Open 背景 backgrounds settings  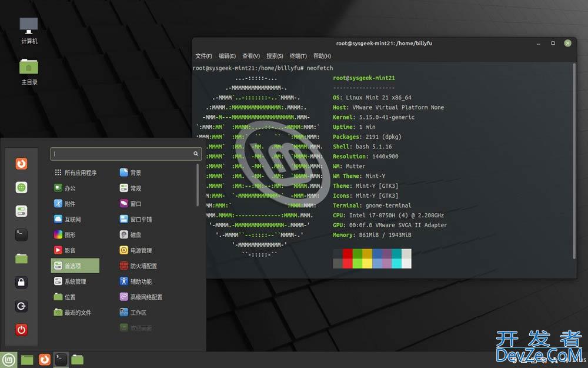tap(131, 173)
